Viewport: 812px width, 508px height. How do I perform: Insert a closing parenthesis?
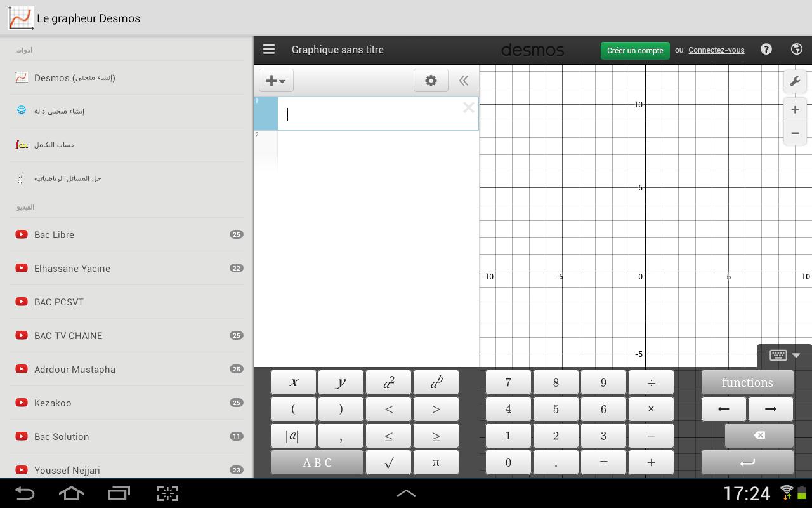coord(341,409)
